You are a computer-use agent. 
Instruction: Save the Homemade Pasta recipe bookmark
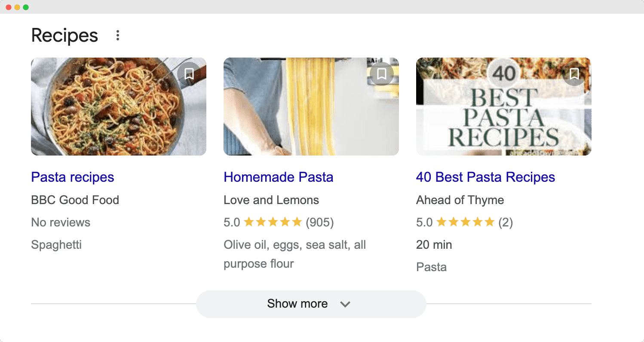[x=381, y=73]
